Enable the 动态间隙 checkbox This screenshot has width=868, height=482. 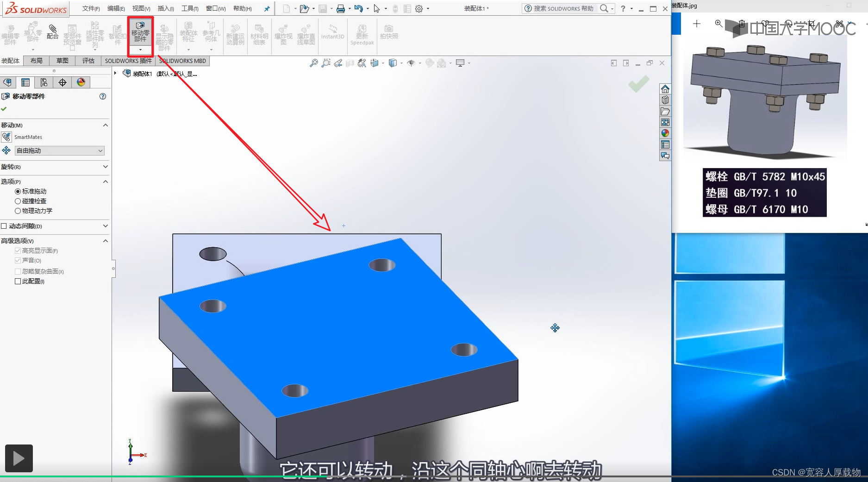click(4, 226)
